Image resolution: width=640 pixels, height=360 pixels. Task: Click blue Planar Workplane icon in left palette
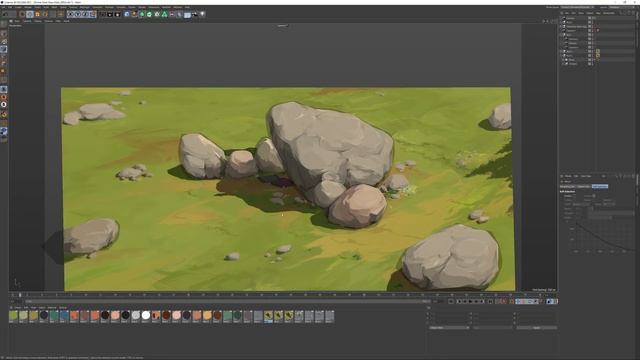(4, 131)
